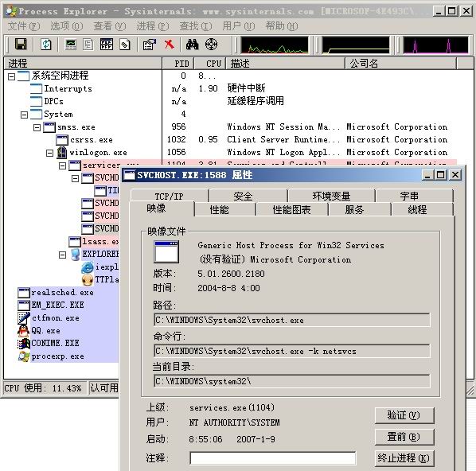Viewport: 476px width, 471px height.
Task: Click the 终止进程(K) button
Action: pyautogui.click(x=404, y=458)
